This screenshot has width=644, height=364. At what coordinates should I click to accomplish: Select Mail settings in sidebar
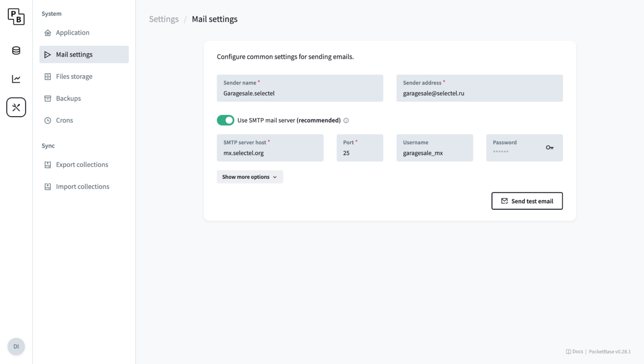pyautogui.click(x=84, y=55)
